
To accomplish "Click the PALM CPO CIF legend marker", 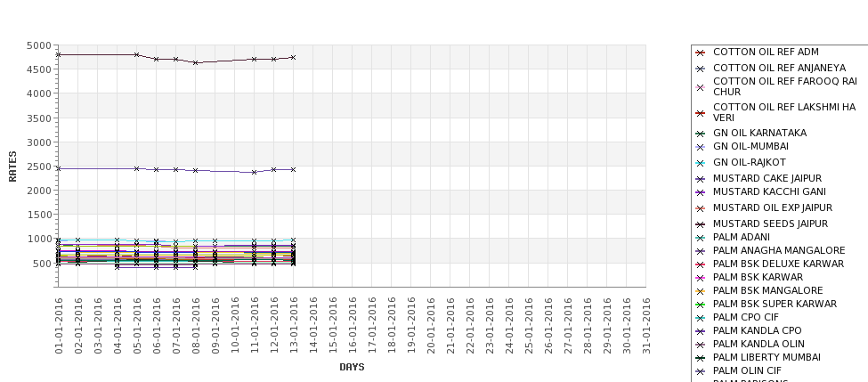I will [x=700, y=318].
